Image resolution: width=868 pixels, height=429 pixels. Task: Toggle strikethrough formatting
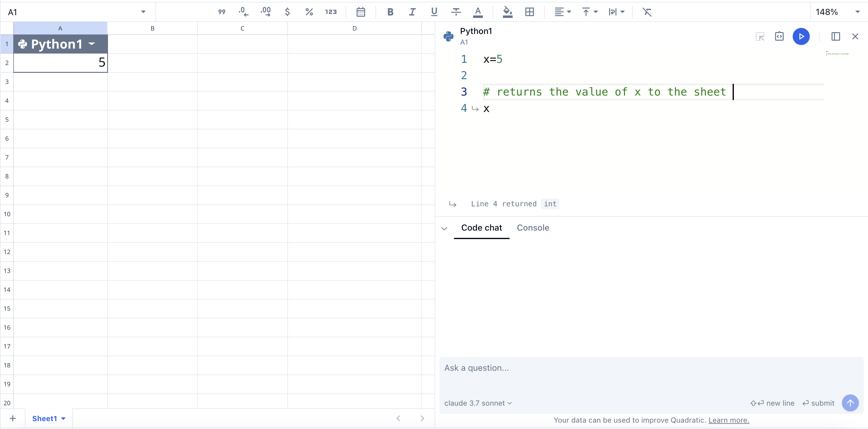click(x=456, y=12)
